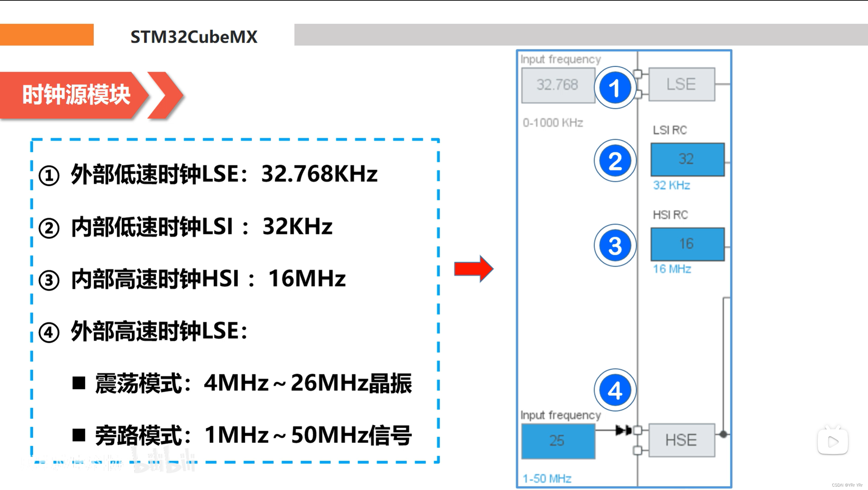Image resolution: width=868 pixels, height=490 pixels.
Task: Click the LSE clock block
Action: click(x=682, y=84)
